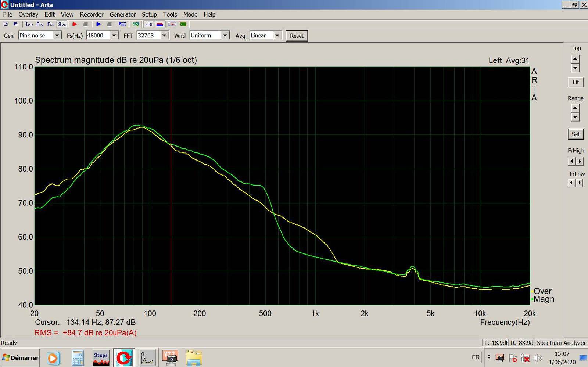Start recording with red play arrow
Screen dimensions: 588x367
(75, 24)
